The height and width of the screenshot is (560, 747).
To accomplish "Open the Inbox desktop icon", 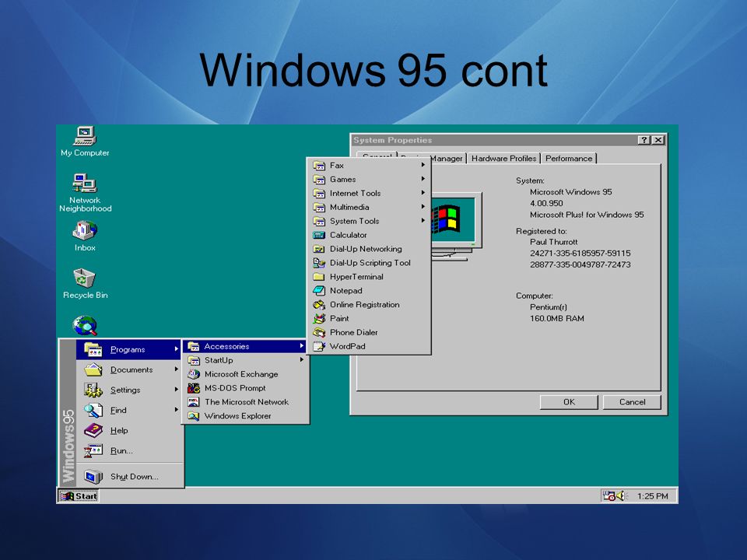I will [85, 236].
